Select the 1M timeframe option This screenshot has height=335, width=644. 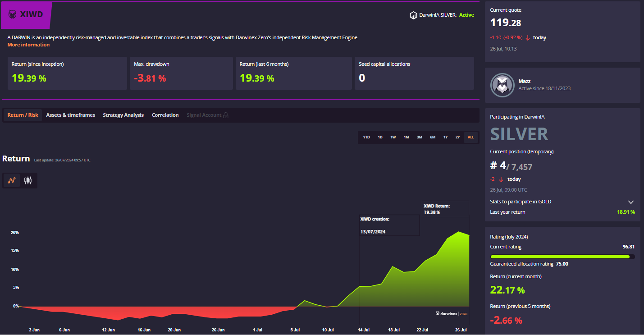tap(406, 138)
